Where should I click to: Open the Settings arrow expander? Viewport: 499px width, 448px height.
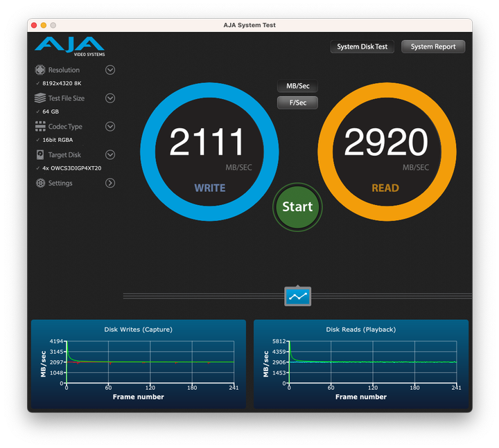point(110,183)
